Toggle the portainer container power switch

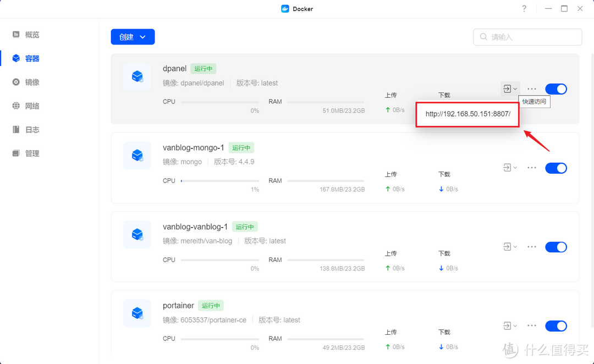click(x=556, y=326)
